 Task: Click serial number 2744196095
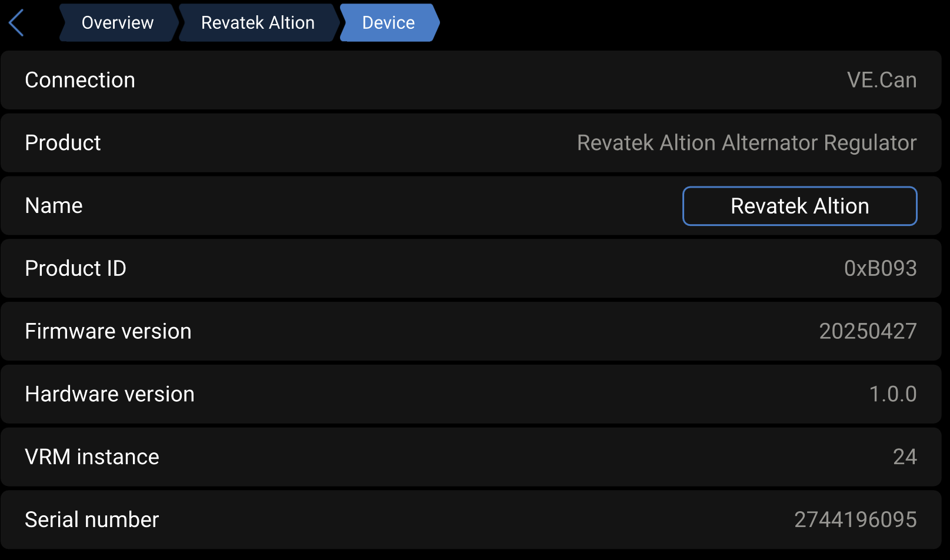pyautogui.click(x=855, y=520)
